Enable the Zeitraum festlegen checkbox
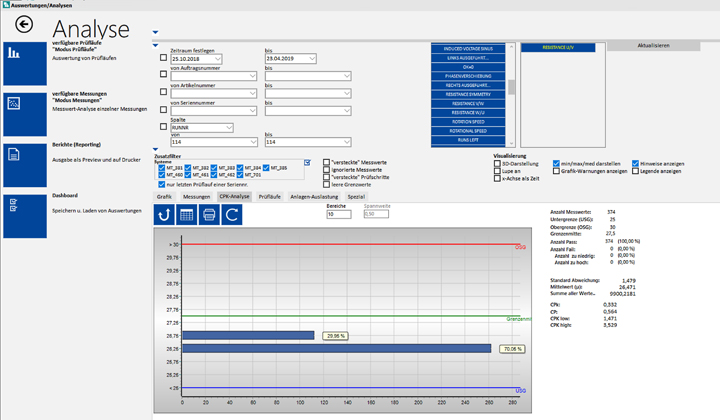This screenshot has height=420, width=720. (x=163, y=58)
